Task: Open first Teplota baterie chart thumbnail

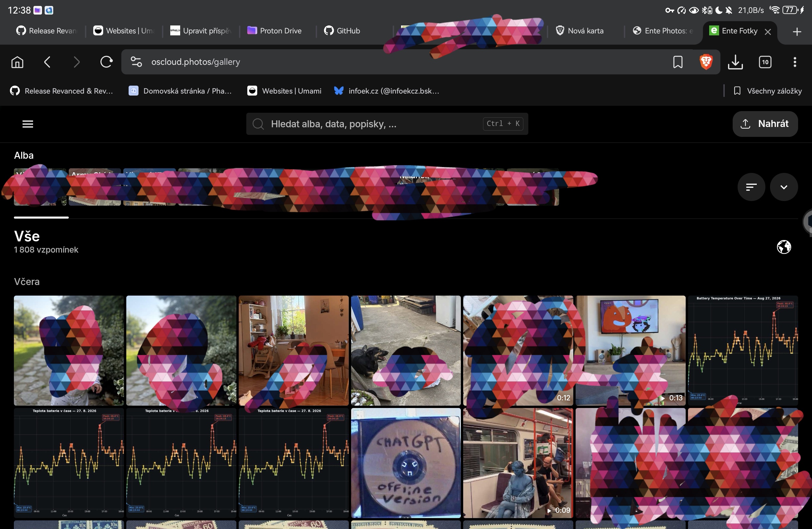Action: pyautogui.click(x=68, y=463)
